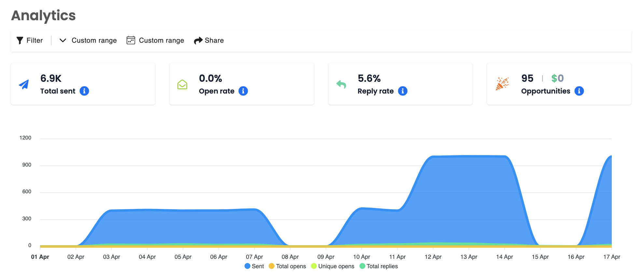Image resolution: width=644 pixels, height=279 pixels.
Task: Open the Filter funnel icon
Action: click(x=20, y=40)
